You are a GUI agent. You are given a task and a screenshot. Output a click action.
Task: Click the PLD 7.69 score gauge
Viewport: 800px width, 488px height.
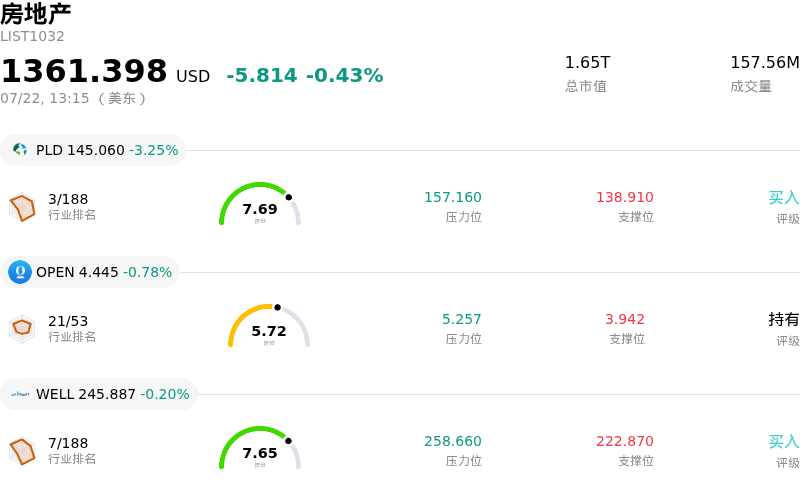260,204
